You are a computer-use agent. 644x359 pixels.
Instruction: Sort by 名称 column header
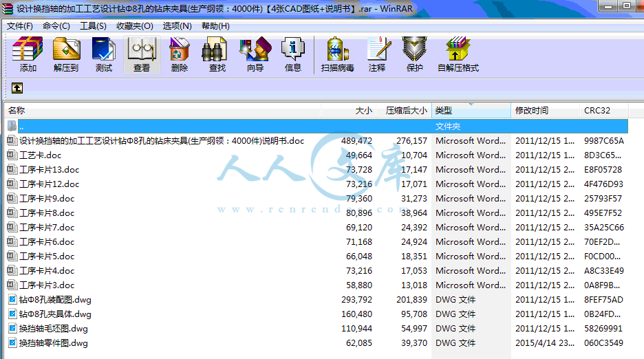click(x=162, y=111)
